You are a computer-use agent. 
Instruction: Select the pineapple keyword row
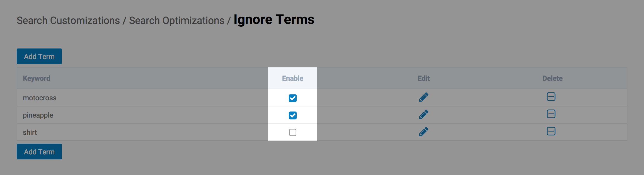coord(38,115)
